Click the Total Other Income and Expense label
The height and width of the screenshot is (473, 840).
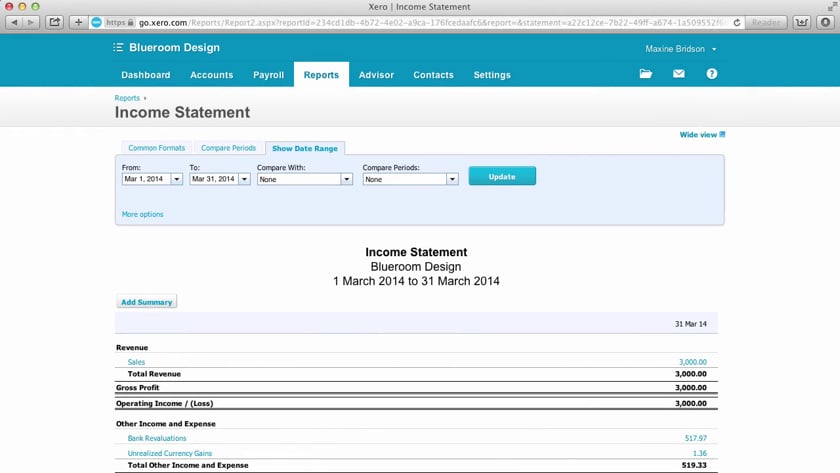(188, 465)
